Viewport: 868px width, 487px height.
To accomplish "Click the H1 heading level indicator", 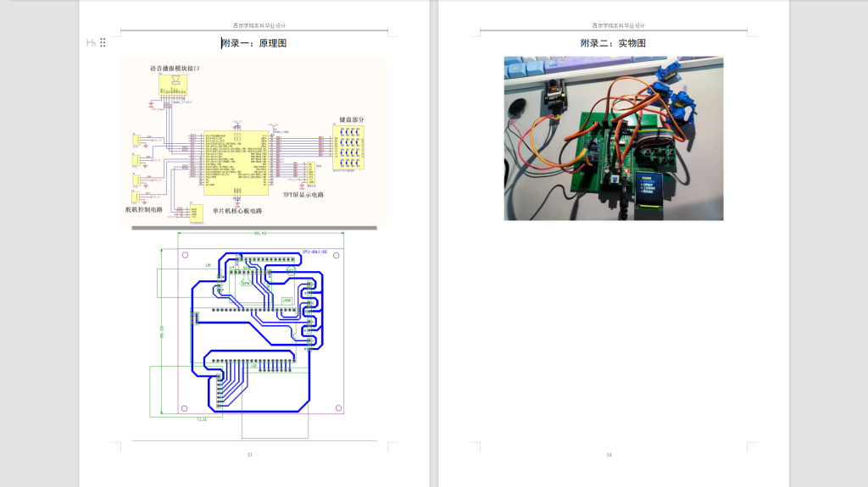I will tap(91, 42).
